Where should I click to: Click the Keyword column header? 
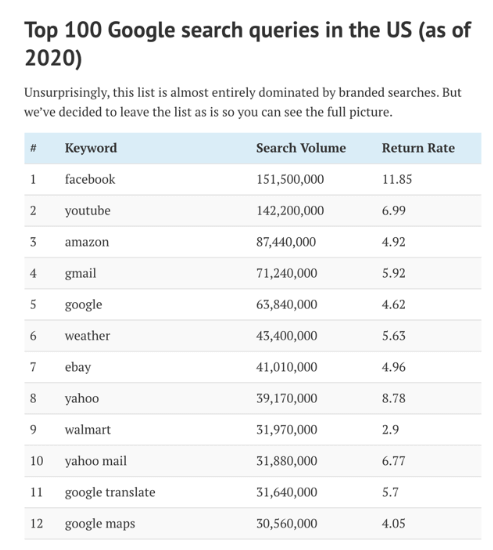tap(91, 148)
